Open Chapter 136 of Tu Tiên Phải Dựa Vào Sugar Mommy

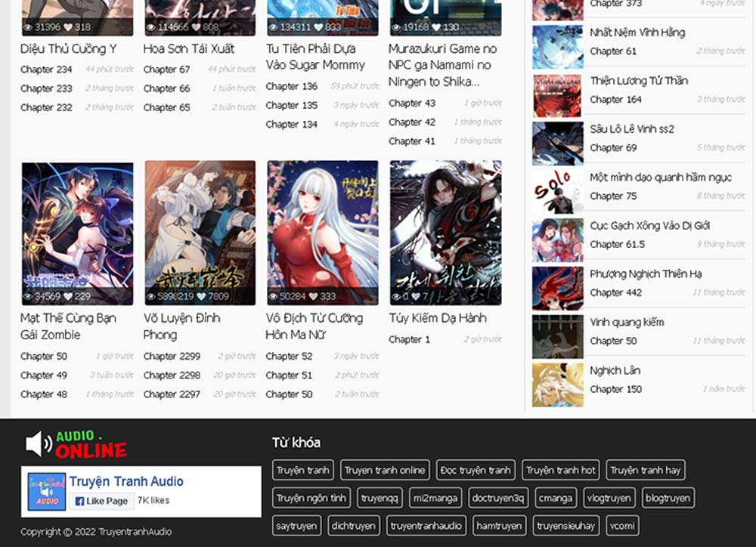(292, 86)
